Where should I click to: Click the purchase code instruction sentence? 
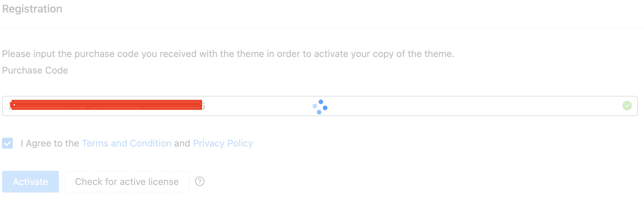pos(228,54)
